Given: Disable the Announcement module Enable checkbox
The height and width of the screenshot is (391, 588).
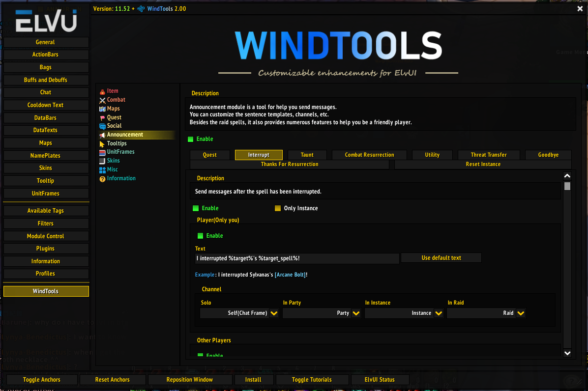Looking at the screenshot, I should (x=191, y=140).
